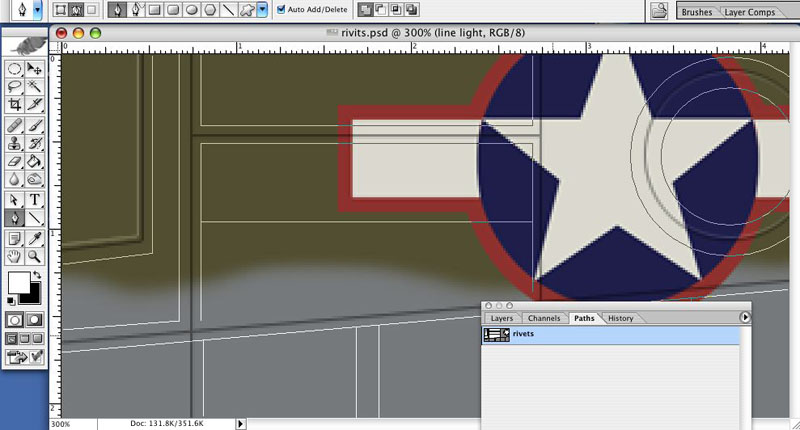Open geometry options dropdown after custom shape
The height and width of the screenshot is (430, 800).
click(x=262, y=9)
